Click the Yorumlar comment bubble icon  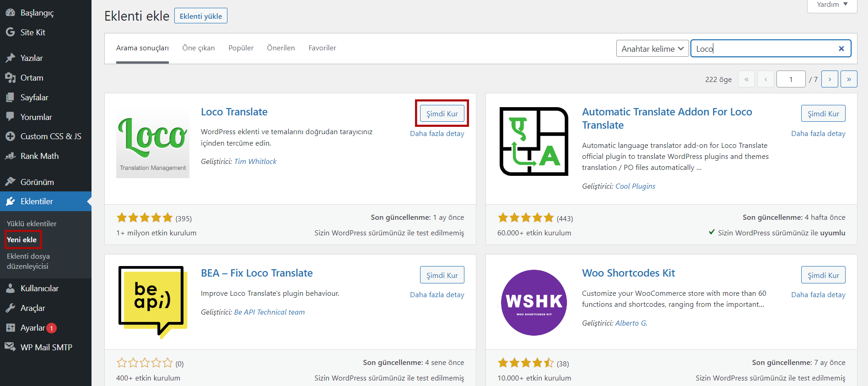coord(10,117)
